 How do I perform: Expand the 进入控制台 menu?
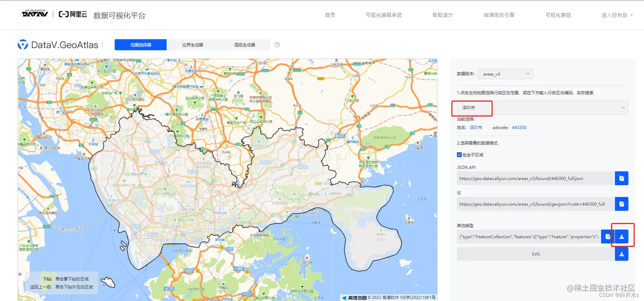click(617, 15)
